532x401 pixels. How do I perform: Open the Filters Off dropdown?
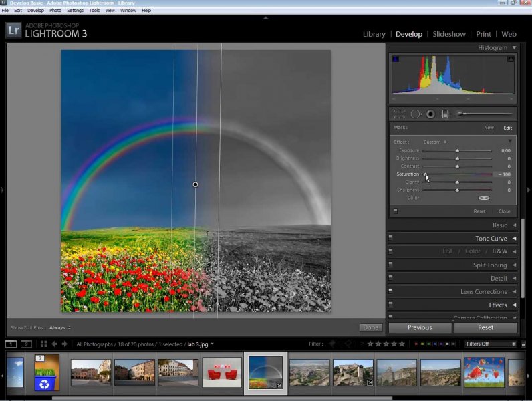pos(491,344)
